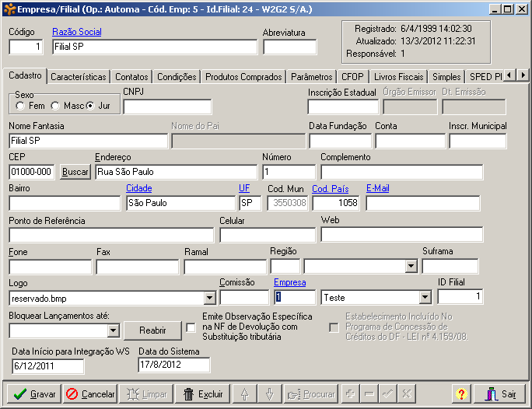Open the Região dropdown arrow
The width and height of the screenshot is (532, 409).
tap(411, 266)
